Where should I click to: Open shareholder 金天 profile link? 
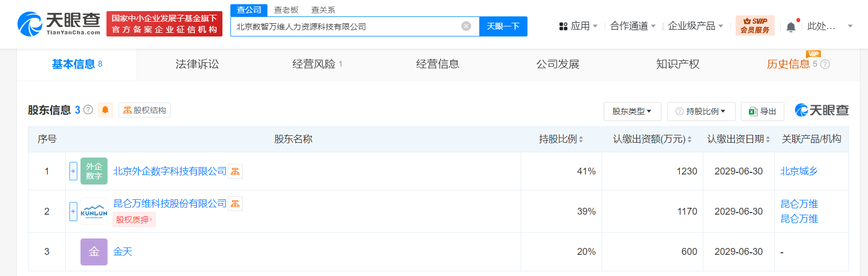coord(123,252)
